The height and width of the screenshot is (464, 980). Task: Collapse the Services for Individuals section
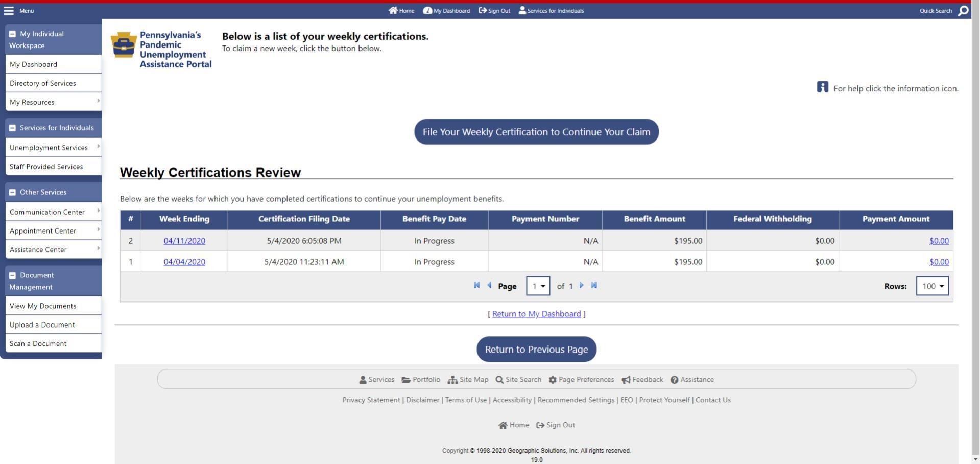pyautogui.click(x=13, y=128)
